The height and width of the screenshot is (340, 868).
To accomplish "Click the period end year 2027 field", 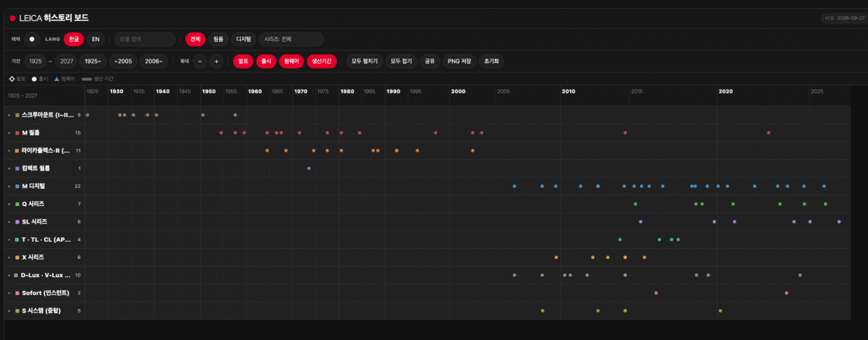I will coord(67,61).
